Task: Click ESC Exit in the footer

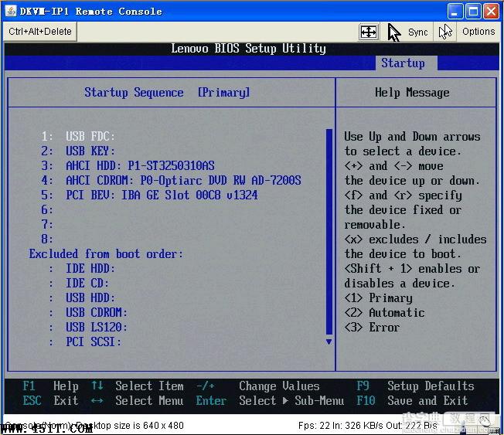Action: [50, 400]
